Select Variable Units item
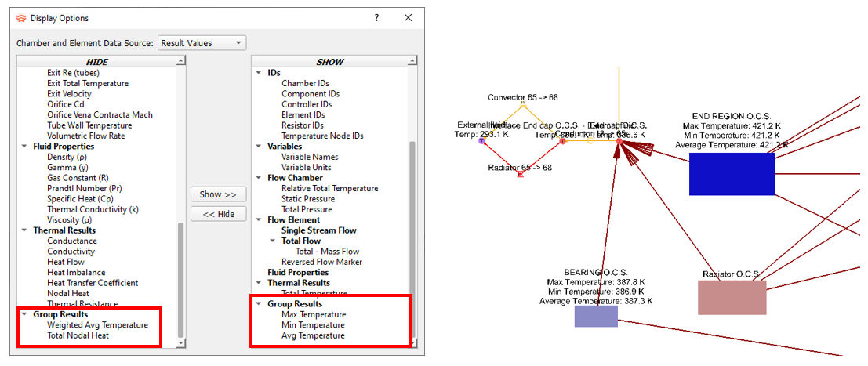This screenshot has width=868, height=366. pos(307,168)
